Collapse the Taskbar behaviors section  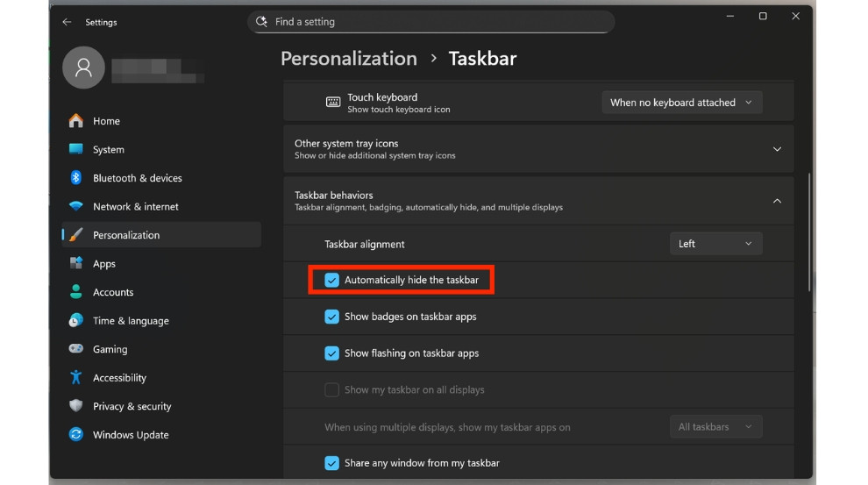777,201
